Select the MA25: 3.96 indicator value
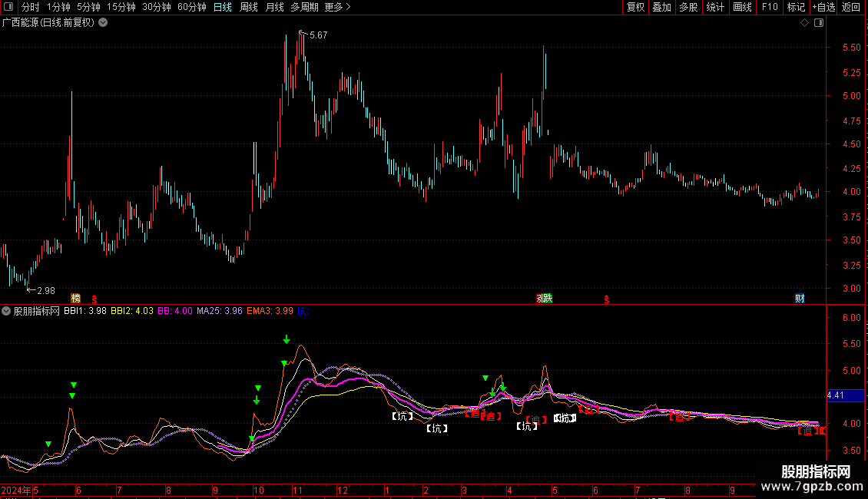Viewport: 868px width, 499px height. (220, 311)
